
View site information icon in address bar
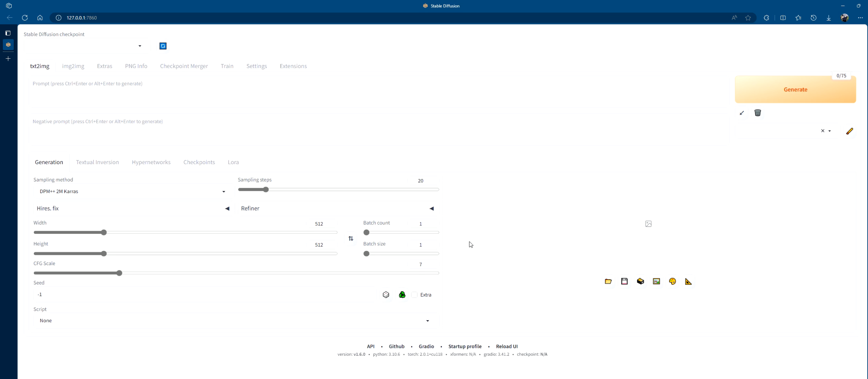58,18
